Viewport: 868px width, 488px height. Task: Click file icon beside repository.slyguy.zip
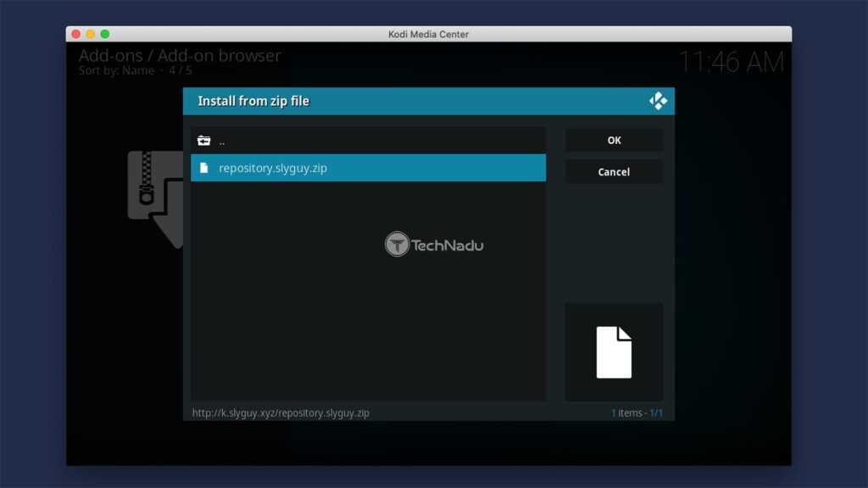pyautogui.click(x=203, y=168)
